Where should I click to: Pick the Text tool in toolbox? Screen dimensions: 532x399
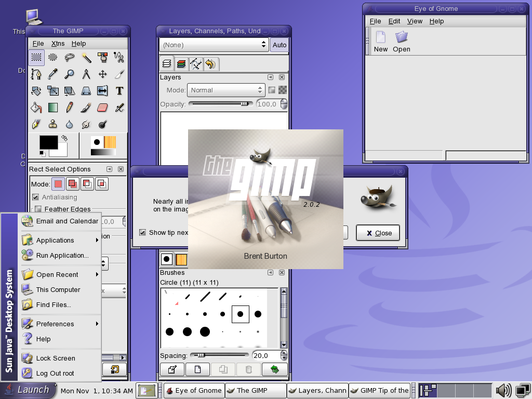(x=119, y=91)
